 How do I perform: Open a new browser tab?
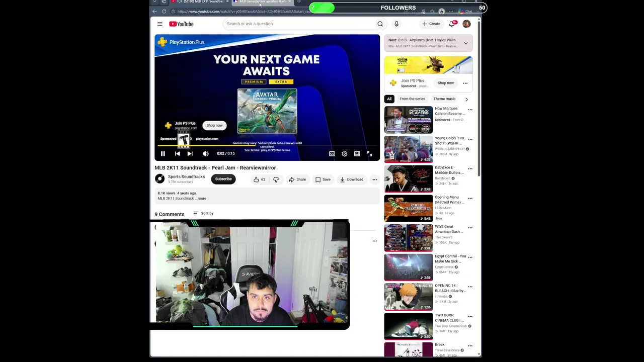[x=299, y=2]
